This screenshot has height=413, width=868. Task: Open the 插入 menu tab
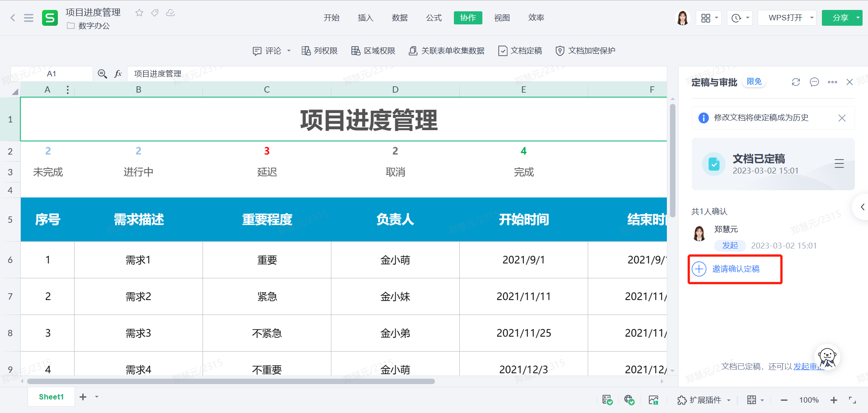pyautogui.click(x=365, y=18)
